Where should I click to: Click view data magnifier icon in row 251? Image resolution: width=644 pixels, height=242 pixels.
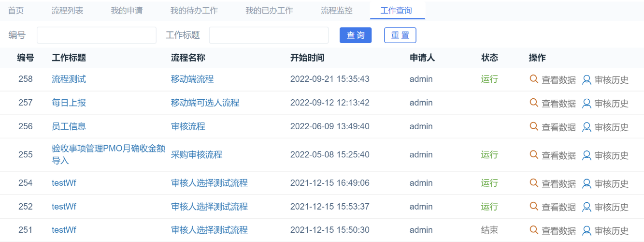click(534, 230)
